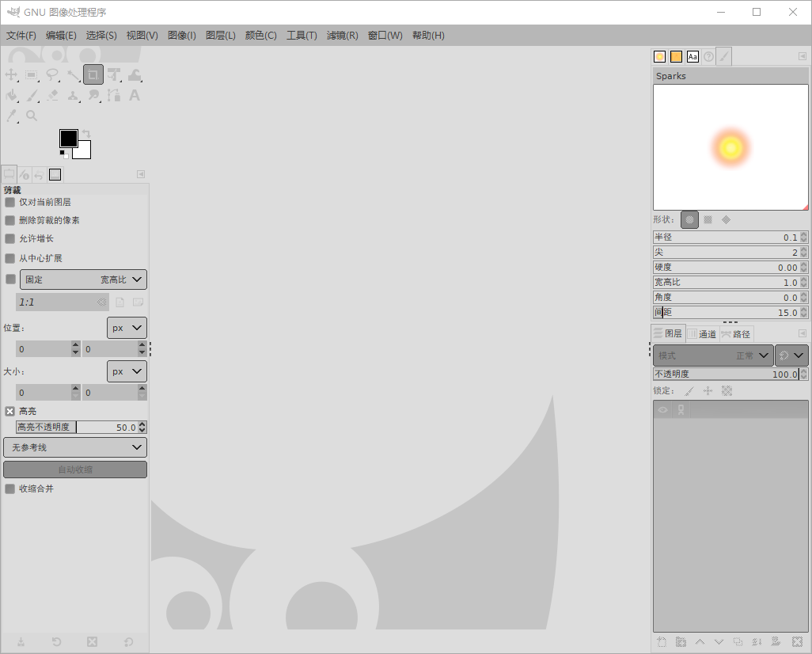Select the Bucket Fill tool
Viewport: 812px width, 654px height.
pyautogui.click(x=12, y=96)
